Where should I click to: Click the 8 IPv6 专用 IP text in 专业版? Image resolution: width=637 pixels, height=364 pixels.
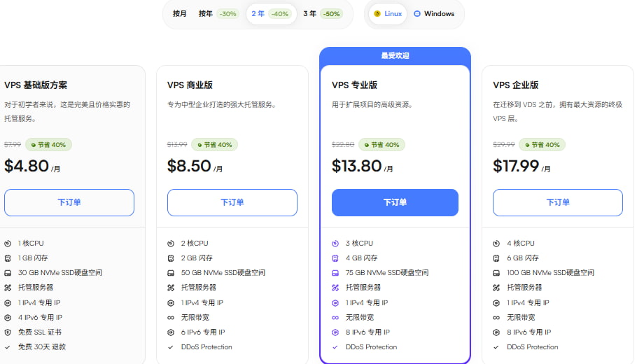[x=367, y=332]
